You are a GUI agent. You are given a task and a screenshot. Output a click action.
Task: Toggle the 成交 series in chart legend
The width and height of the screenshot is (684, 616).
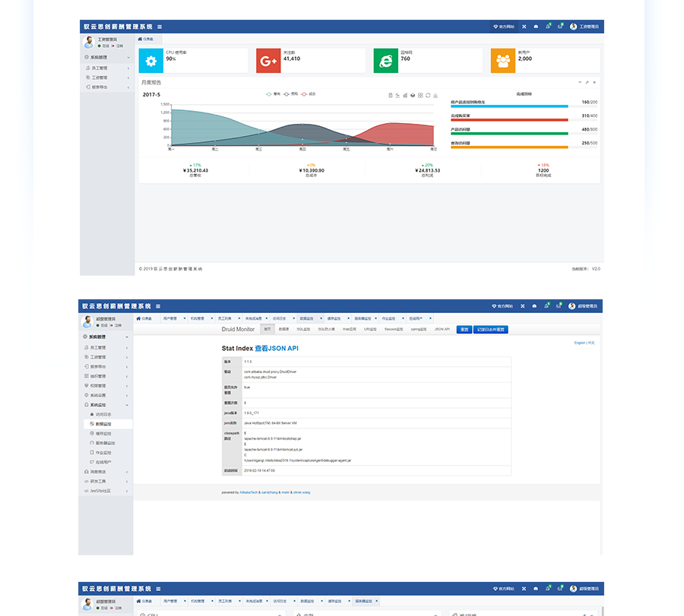[309, 94]
